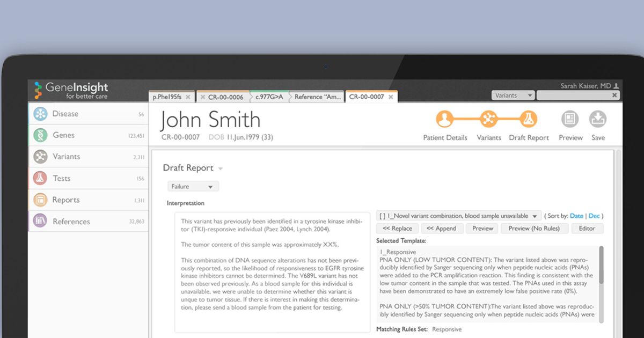
Task: Click the user profile icon beside Sarah Kaiser
Action: click(x=616, y=86)
